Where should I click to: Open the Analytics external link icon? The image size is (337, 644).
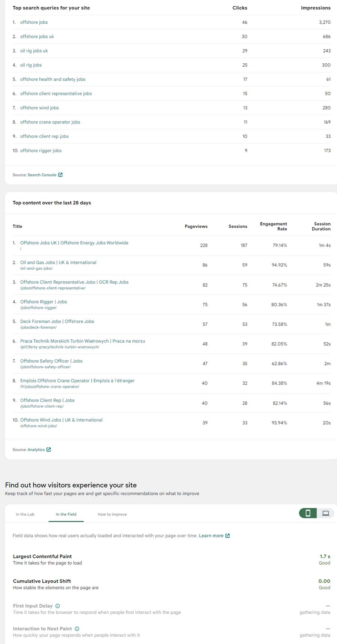pyautogui.click(x=49, y=450)
